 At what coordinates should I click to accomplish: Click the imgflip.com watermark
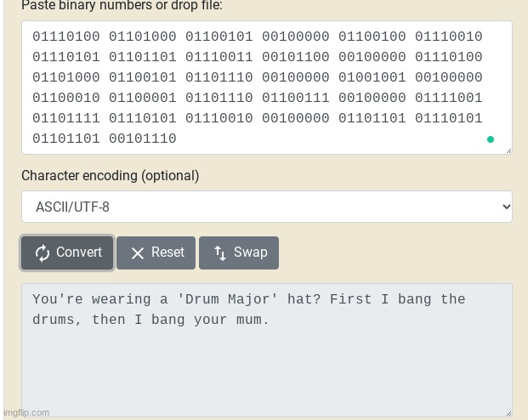click(26, 412)
